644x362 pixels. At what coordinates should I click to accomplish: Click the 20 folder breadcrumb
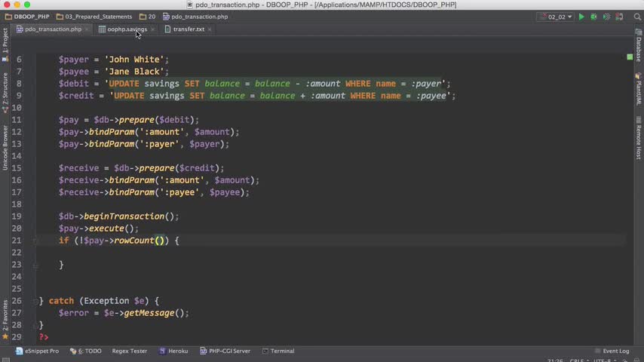148,17
